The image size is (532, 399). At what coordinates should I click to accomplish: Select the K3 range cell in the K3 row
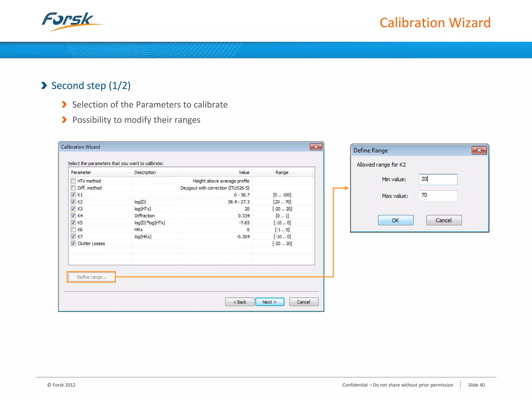[x=282, y=209]
